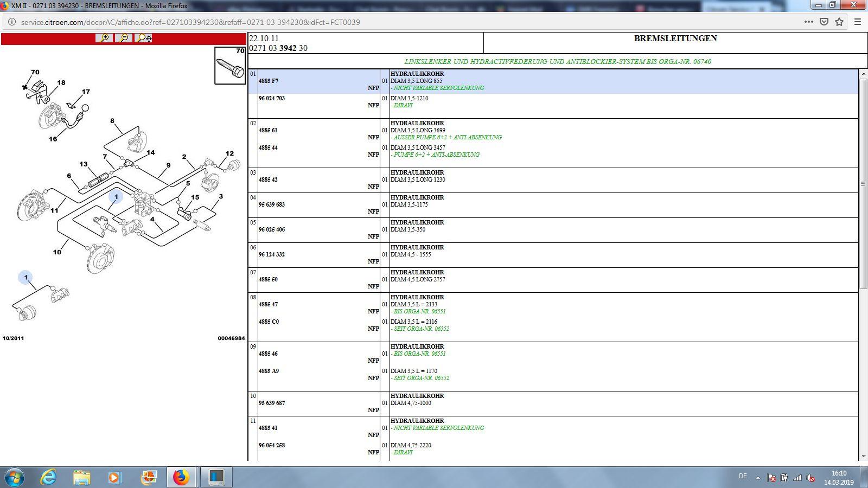Bookmark this page with the star
The height and width of the screenshot is (488, 868).
coord(839,22)
